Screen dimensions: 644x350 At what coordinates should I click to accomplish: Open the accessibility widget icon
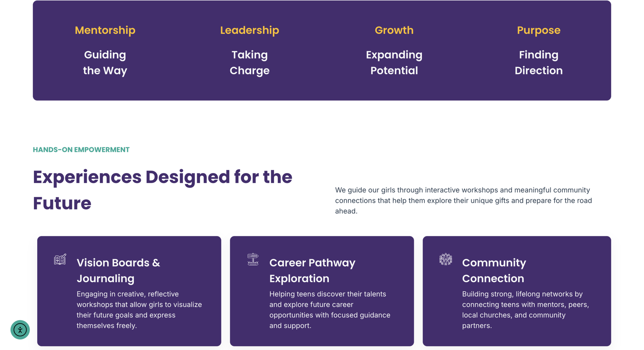[20, 330]
